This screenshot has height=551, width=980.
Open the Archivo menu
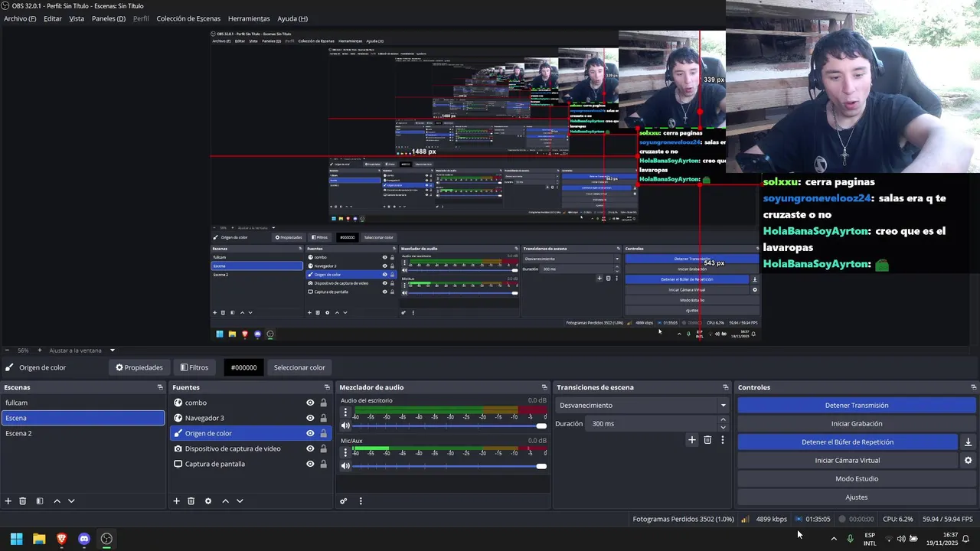20,18
